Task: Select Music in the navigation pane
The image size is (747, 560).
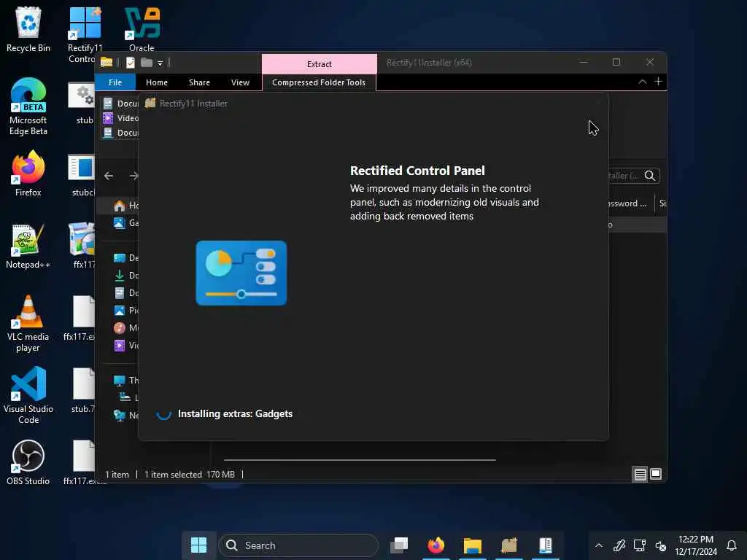Action: pyautogui.click(x=125, y=327)
